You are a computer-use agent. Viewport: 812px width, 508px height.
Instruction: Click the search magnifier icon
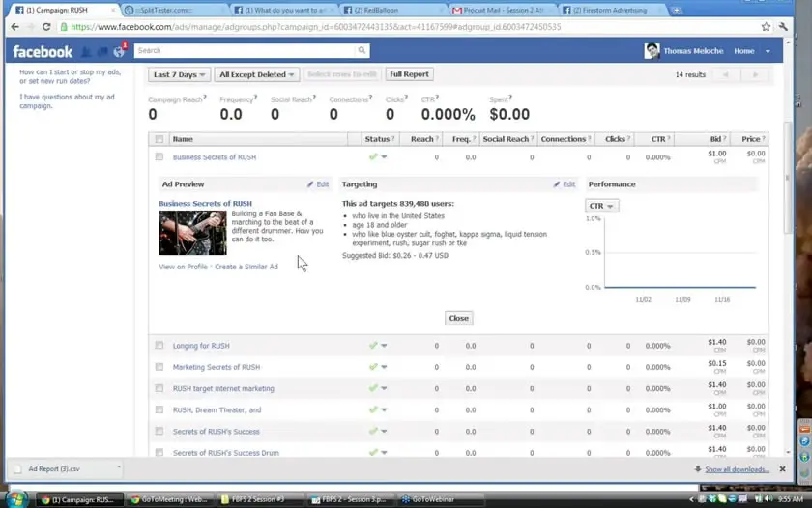point(362,50)
